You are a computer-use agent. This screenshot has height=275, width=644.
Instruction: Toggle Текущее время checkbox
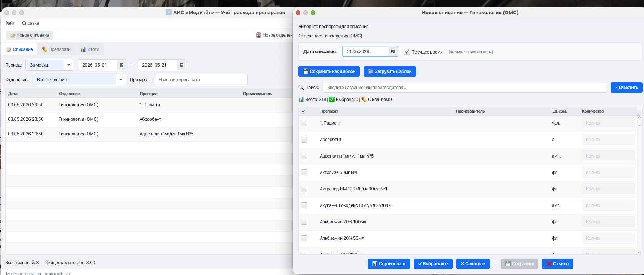click(x=407, y=52)
